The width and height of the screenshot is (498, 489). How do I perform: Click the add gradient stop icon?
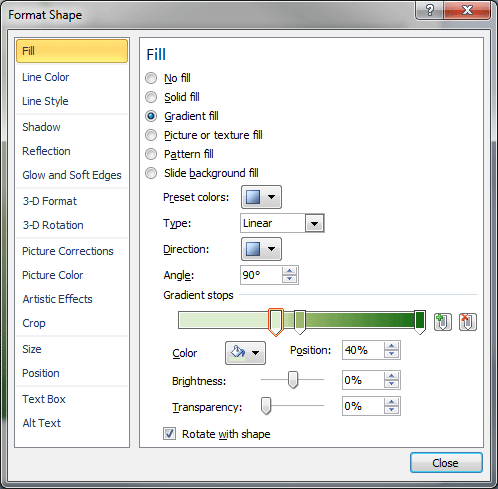[x=443, y=322]
